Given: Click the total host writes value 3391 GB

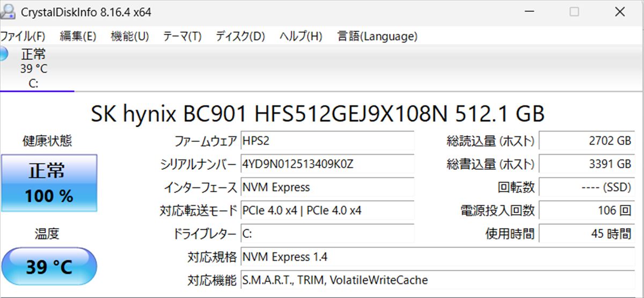Looking at the screenshot, I should click(x=586, y=164).
